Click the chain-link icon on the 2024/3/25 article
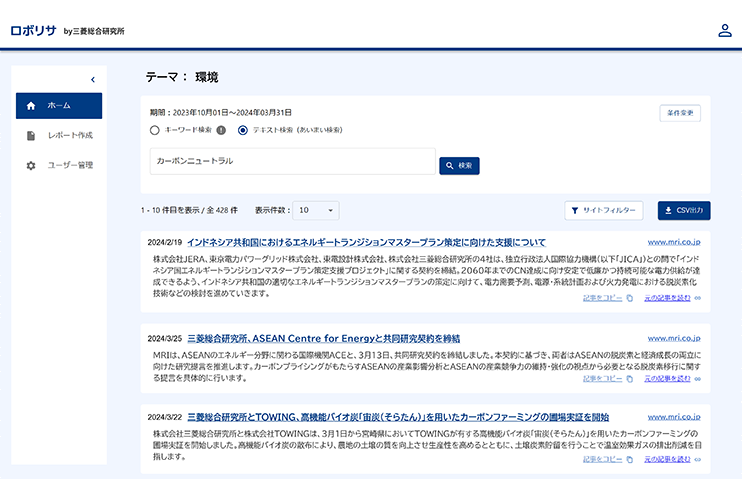Screen dimensions: 742x479 point(698,379)
